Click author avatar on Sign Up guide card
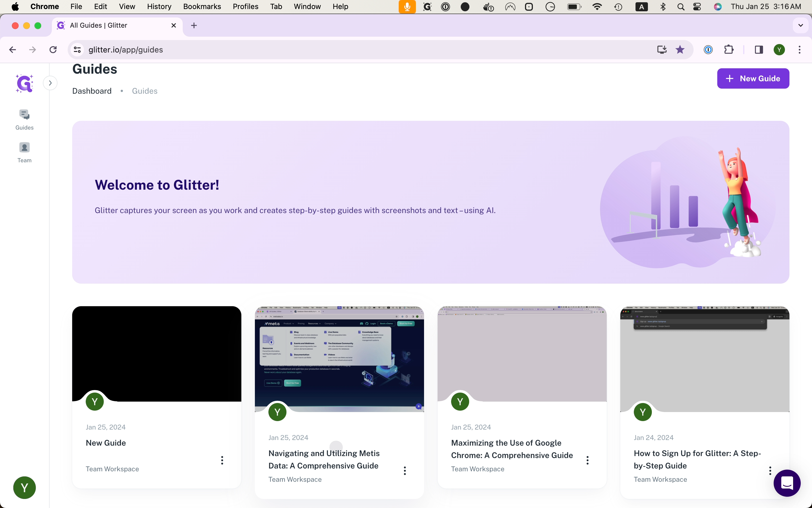Screen dimensions: 812x508 click(643, 412)
